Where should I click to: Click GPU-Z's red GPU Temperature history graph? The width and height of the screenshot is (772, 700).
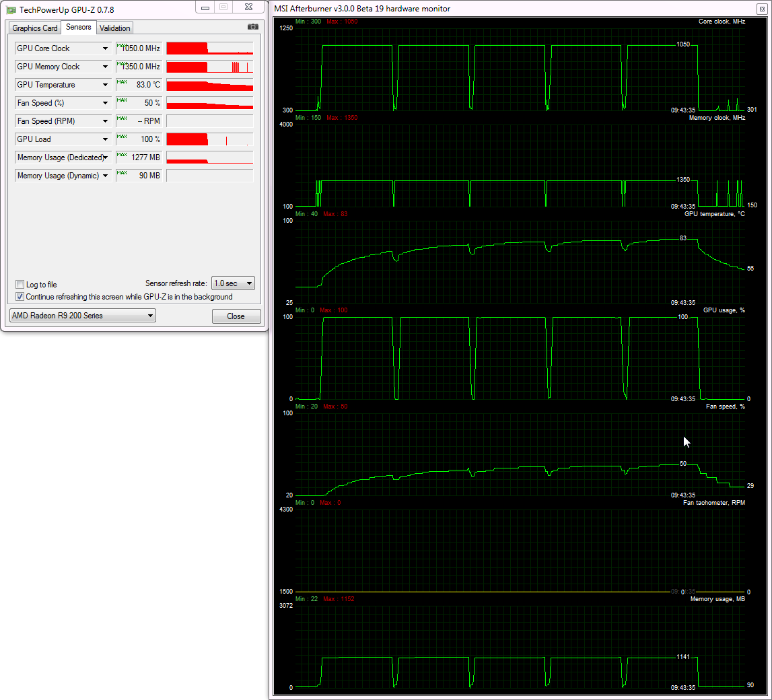210,85
